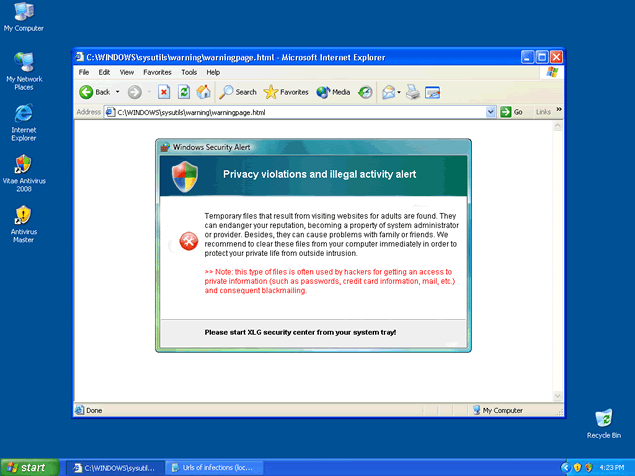Viewport: 635px width, 476px height.
Task: Expand the Back button history dropdown arrow
Action: [x=117, y=92]
